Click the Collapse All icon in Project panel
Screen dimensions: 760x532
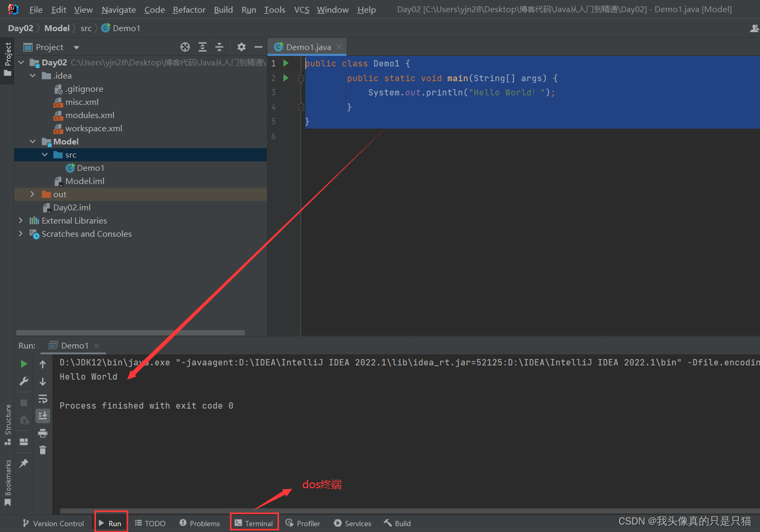[219, 47]
